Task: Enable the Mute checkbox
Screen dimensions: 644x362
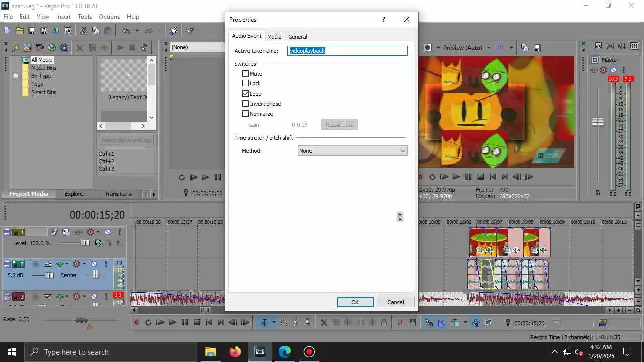Action: click(246, 73)
